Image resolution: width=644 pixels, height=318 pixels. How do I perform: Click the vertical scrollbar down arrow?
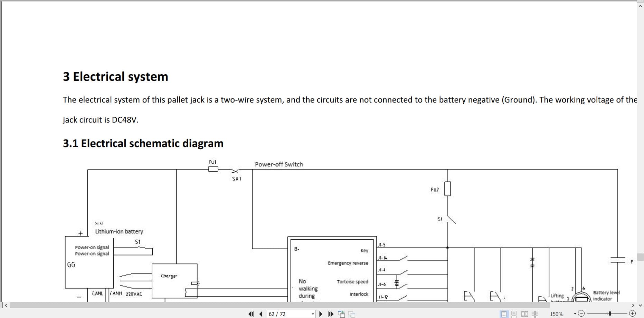pyautogui.click(x=640, y=305)
